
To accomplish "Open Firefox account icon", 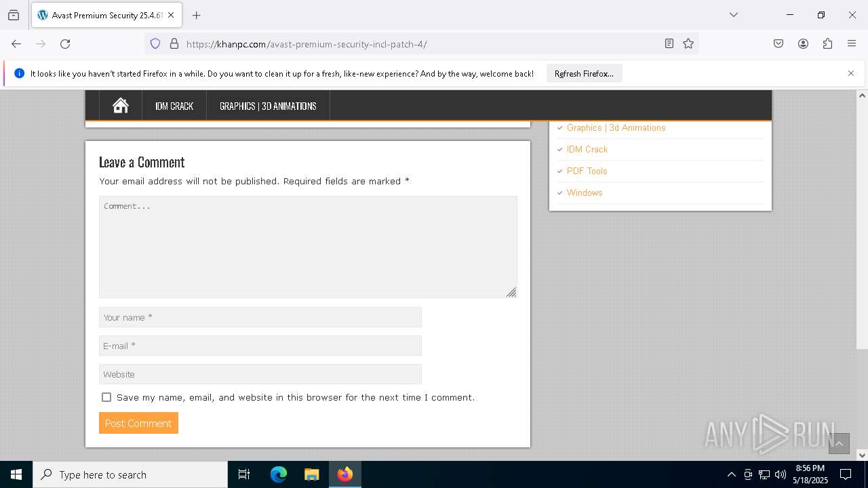I will pyautogui.click(x=803, y=43).
